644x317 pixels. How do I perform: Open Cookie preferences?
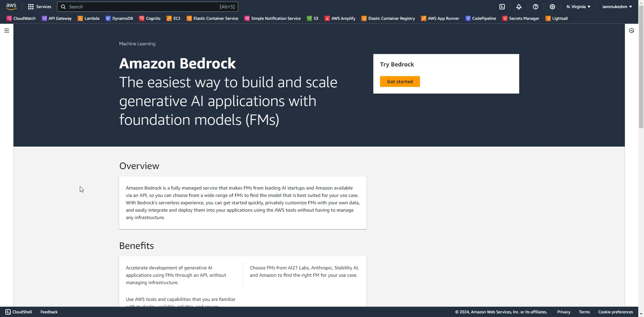(615, 312)
